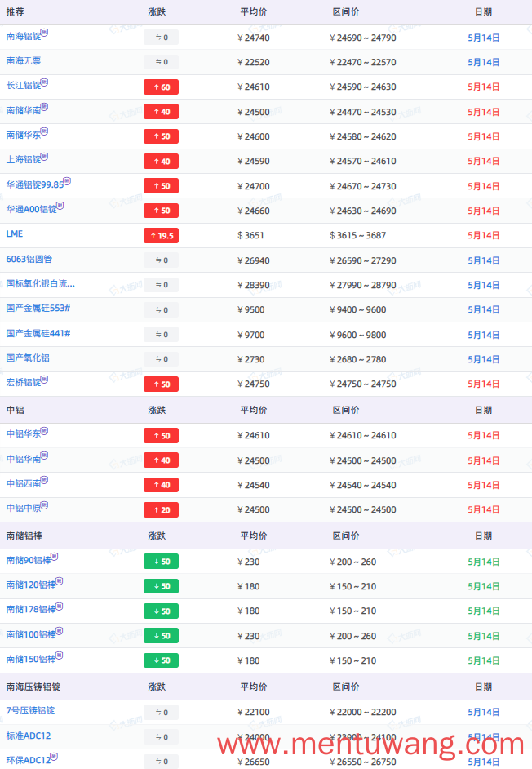Click the circled badge icon beside 南储150铝棒
532x769 pixels.
click(x=60, y=656)
